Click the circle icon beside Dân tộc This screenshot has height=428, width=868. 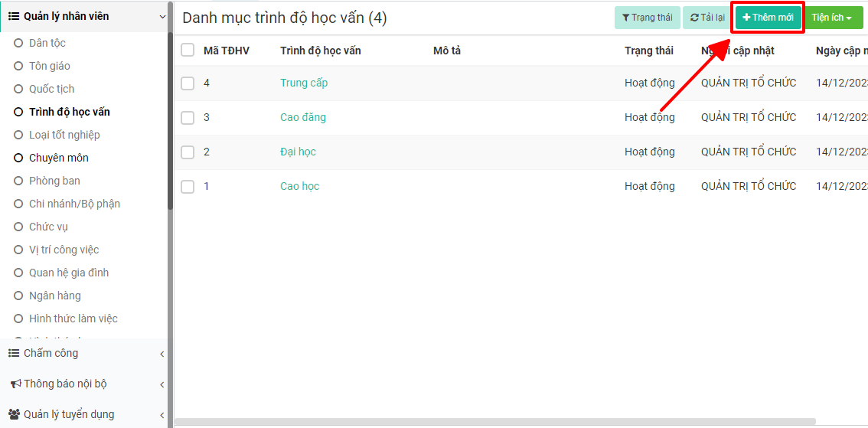pyautogui.click(x=18, y=43)
